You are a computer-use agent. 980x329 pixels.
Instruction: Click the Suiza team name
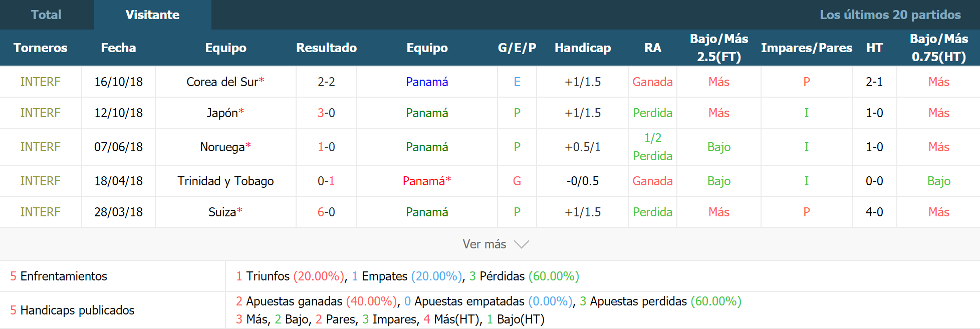point(222,212)
